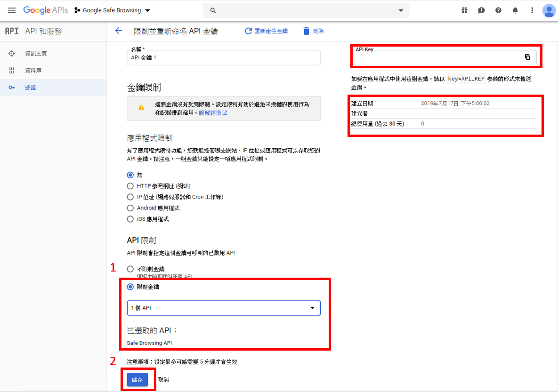Save settings with the 儲存 button
This screenshot has width=558, height=392.
(x=137, y=379)
